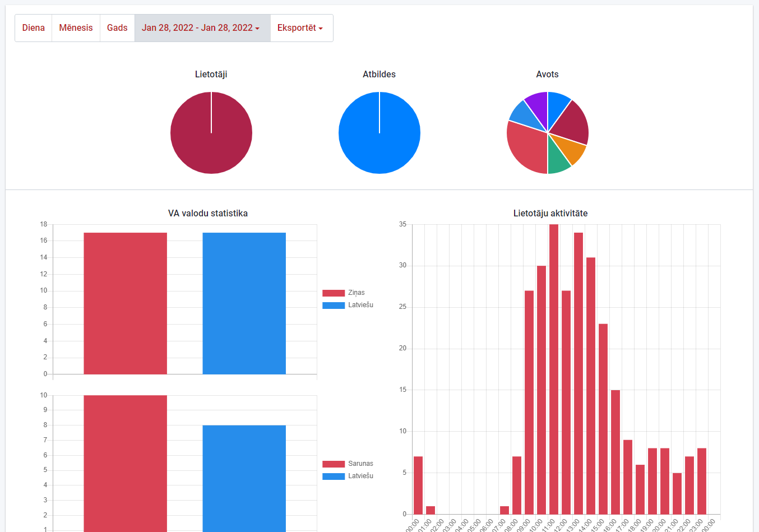The height and width of the screenshot is (532, 759).
Task: Click the blue Latviešu bar in upper chart
Action: point(244,303)
